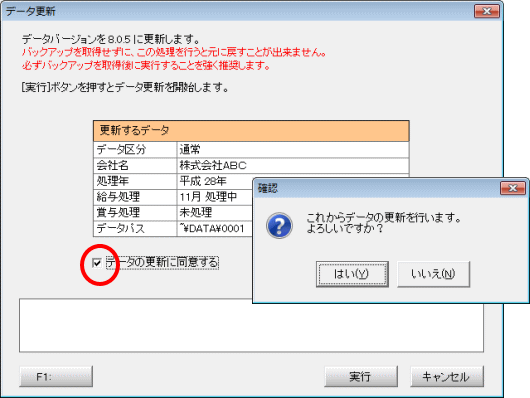Click the データ区分 row label

135,149
